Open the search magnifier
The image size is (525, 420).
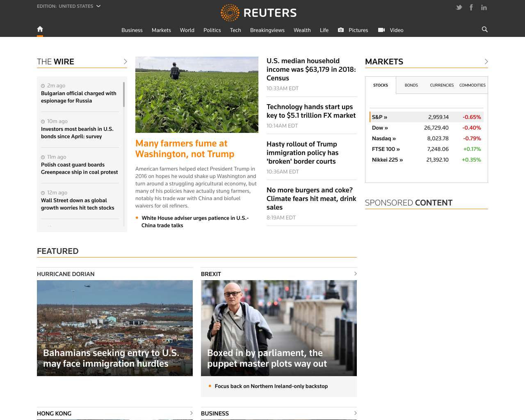[485, 30]
